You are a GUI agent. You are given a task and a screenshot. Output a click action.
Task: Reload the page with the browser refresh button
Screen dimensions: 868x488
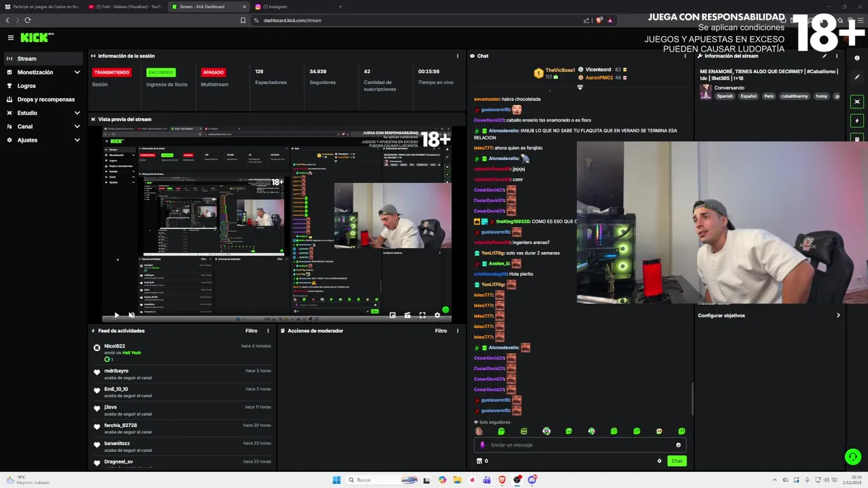point(27,20)
